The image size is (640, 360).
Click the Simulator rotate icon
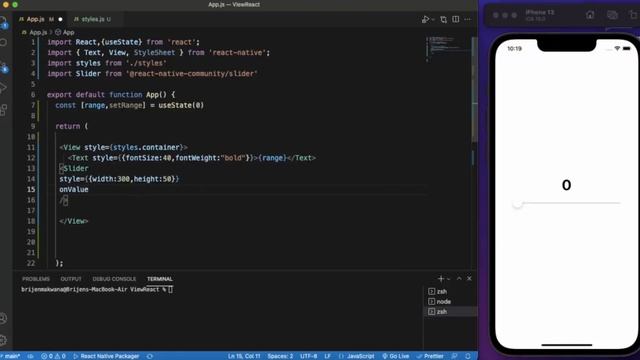634,15
